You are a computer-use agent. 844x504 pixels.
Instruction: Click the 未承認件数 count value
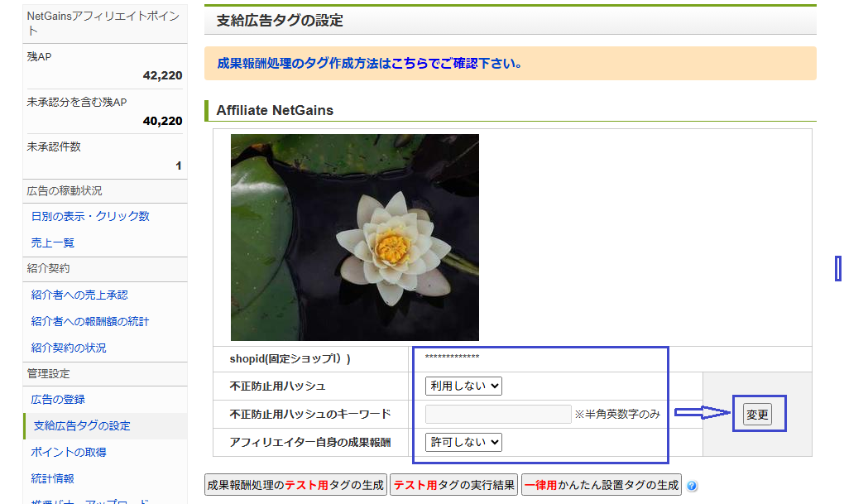178,166
